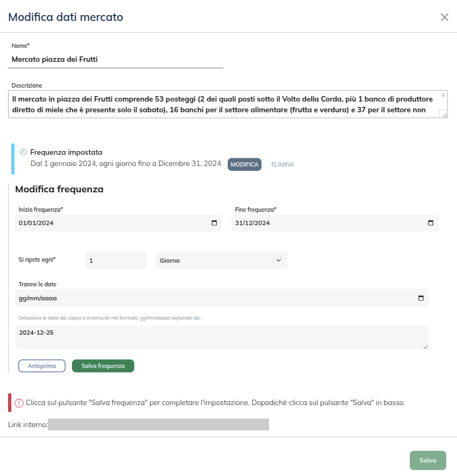Click the Si ripete ogni number field
This screenshot has width=457, height=476.
tap(115, 261)
